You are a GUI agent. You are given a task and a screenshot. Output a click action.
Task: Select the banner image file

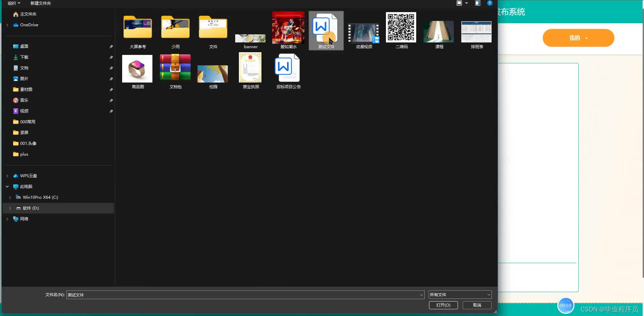point(250,38)
